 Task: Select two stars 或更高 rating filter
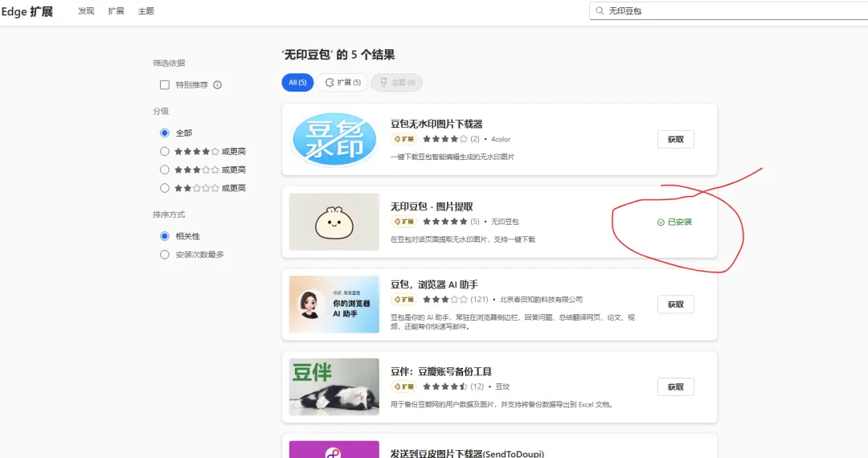pos(165,188)
